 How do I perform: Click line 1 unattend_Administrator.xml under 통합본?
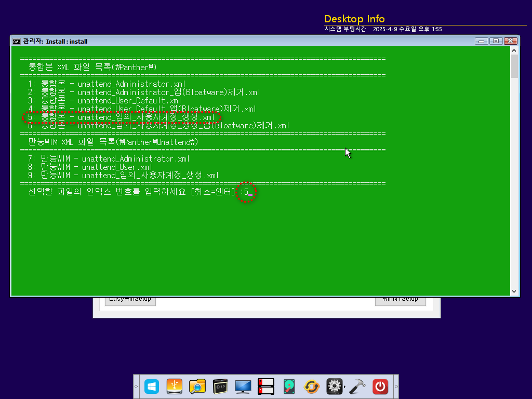click(x=107, y=84)
